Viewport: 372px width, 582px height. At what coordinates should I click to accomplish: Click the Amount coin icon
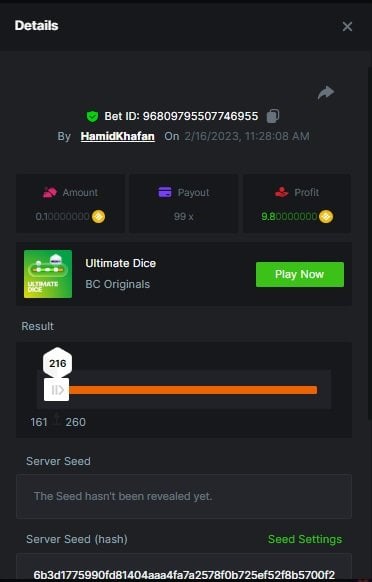click(x=98, y=216)
